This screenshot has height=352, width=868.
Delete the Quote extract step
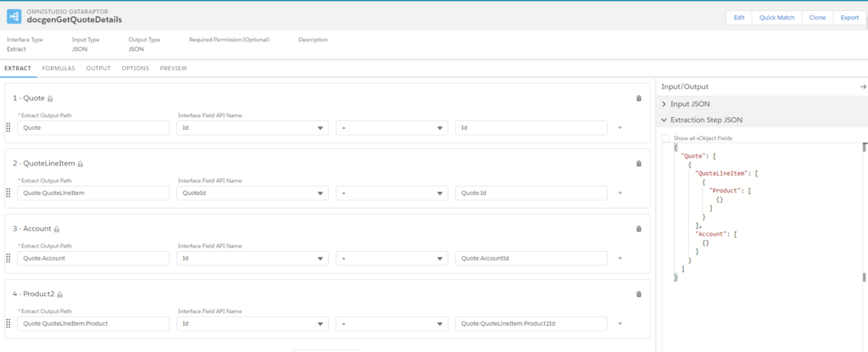[x=639, y=98]
